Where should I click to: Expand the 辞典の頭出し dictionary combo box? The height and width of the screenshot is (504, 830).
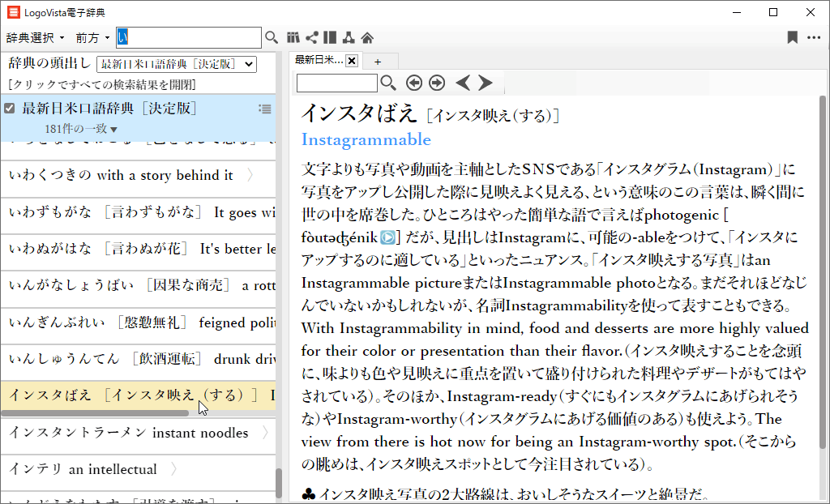point(176,64)
